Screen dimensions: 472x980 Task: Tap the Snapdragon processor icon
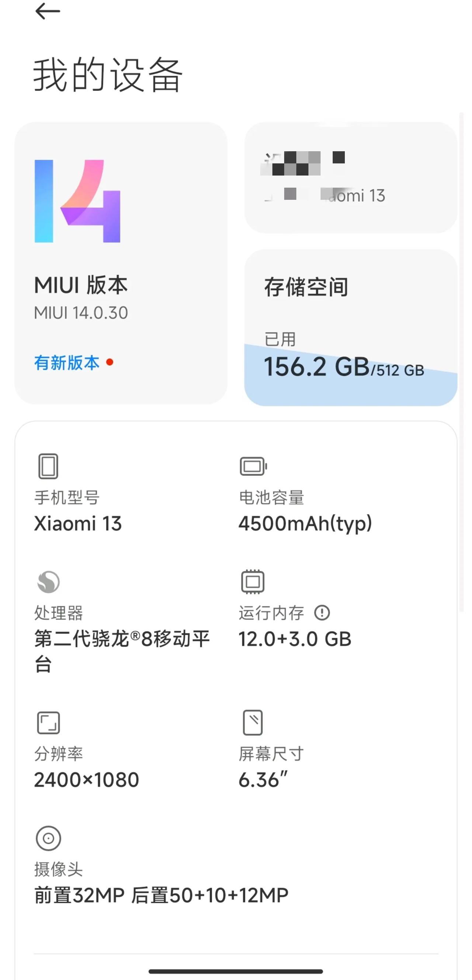click(48, 582)
